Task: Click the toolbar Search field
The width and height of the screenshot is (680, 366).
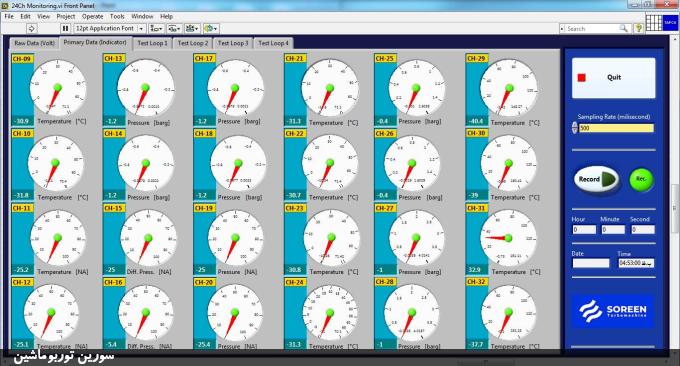Action: 593,29
